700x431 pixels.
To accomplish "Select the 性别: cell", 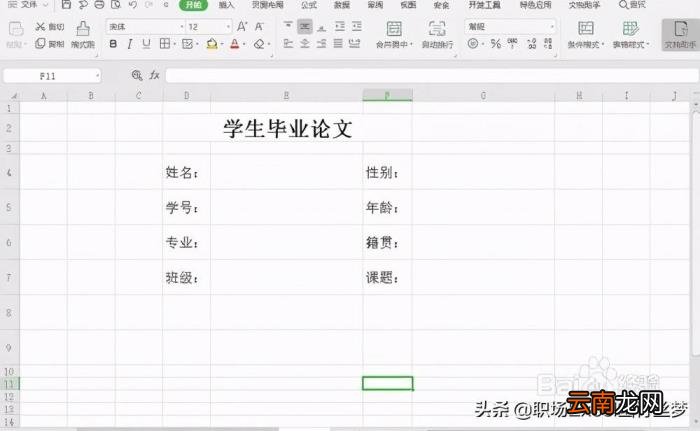I will (387, 172).
